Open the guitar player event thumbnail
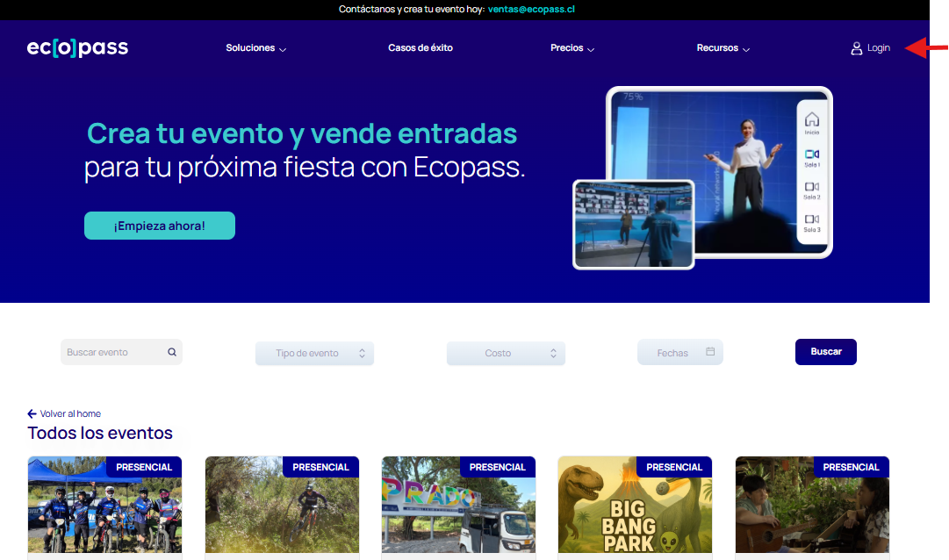 [x=812, y=505]
